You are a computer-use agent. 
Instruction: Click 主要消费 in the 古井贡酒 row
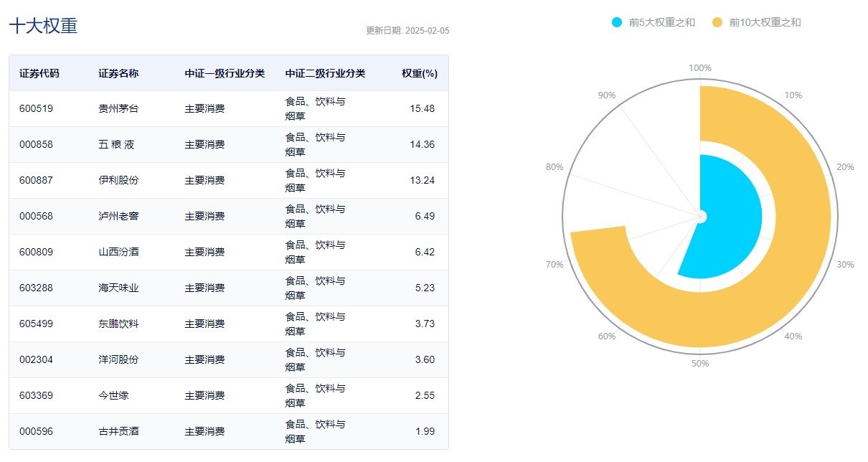pyautogui.click(x=204, y=431)
